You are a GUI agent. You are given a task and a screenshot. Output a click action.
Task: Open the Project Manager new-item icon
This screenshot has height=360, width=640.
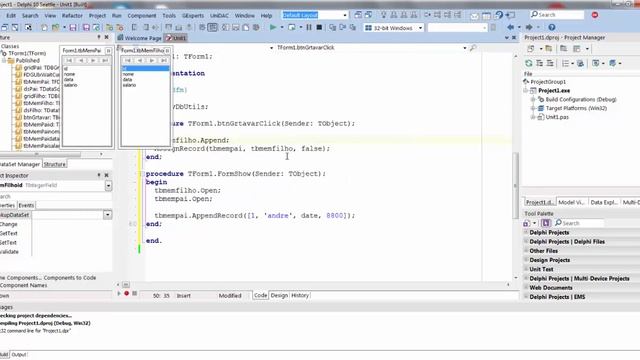click(x=531, y=49)
